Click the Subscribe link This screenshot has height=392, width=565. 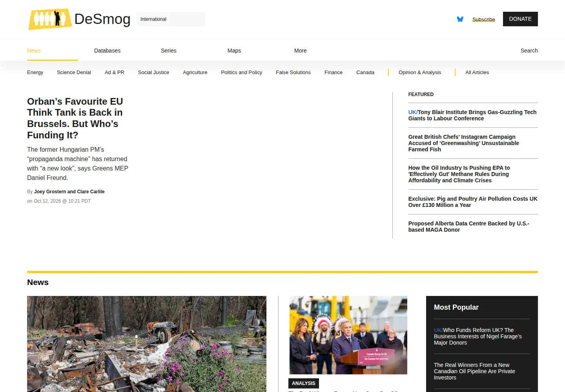(483, 19)
